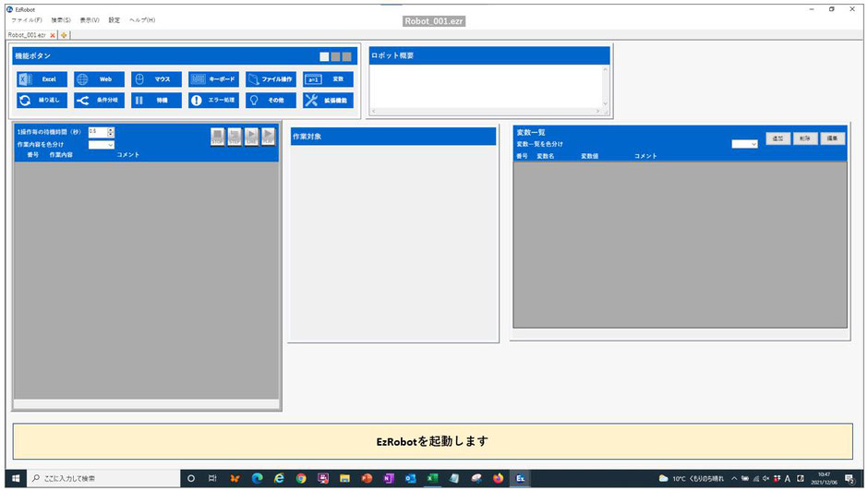Click the コメント header in 変数一覧

[x=645, y=156]
